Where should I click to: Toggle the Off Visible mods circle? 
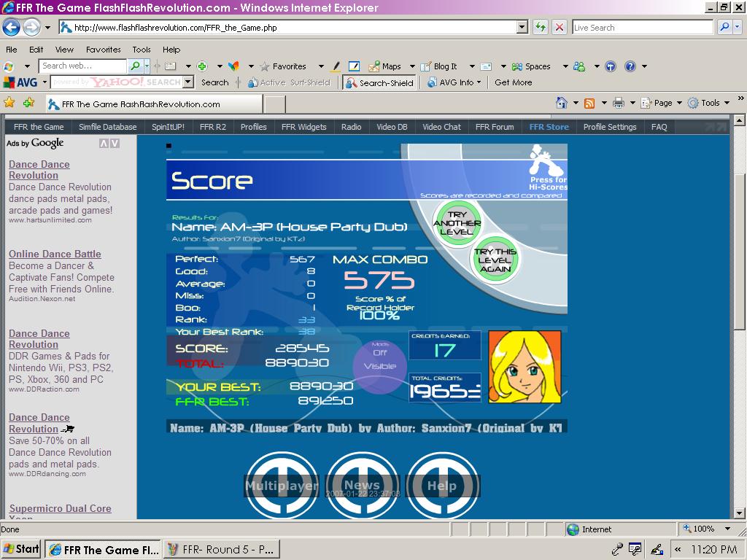(x=379, y=366)
